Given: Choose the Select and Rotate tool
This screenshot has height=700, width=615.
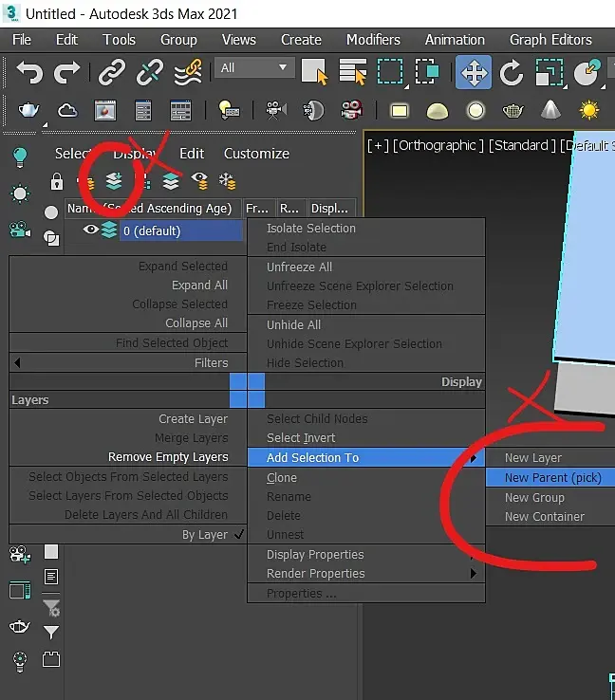Looking at the screenshot, I should click(x=512, y=72).
